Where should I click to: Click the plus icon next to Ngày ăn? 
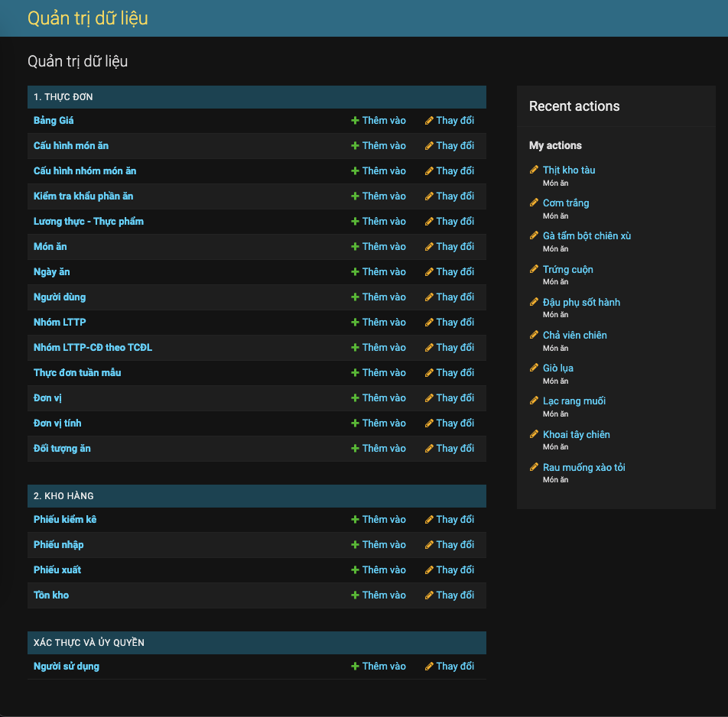point(354,271)
